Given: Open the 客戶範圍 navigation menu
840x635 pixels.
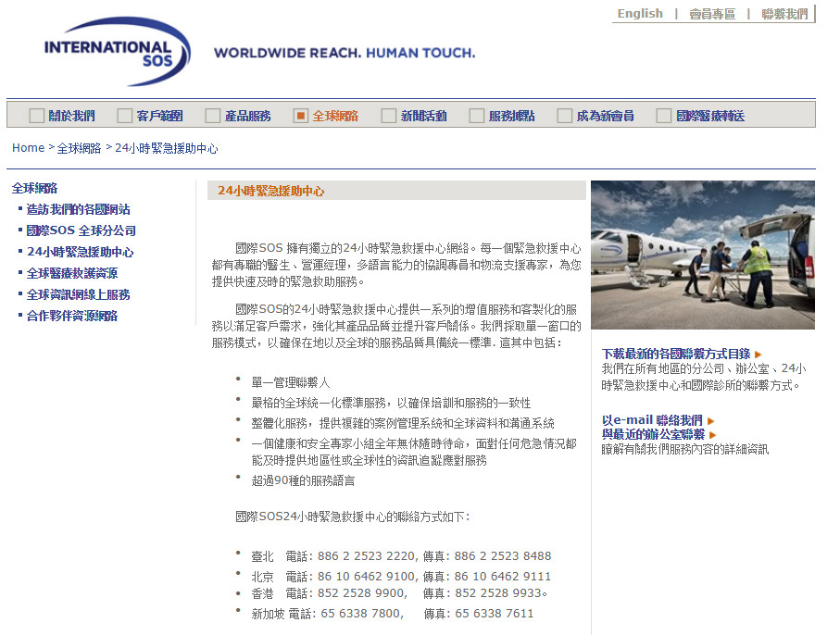Looking at the screenshot, I should pos(159,116).
